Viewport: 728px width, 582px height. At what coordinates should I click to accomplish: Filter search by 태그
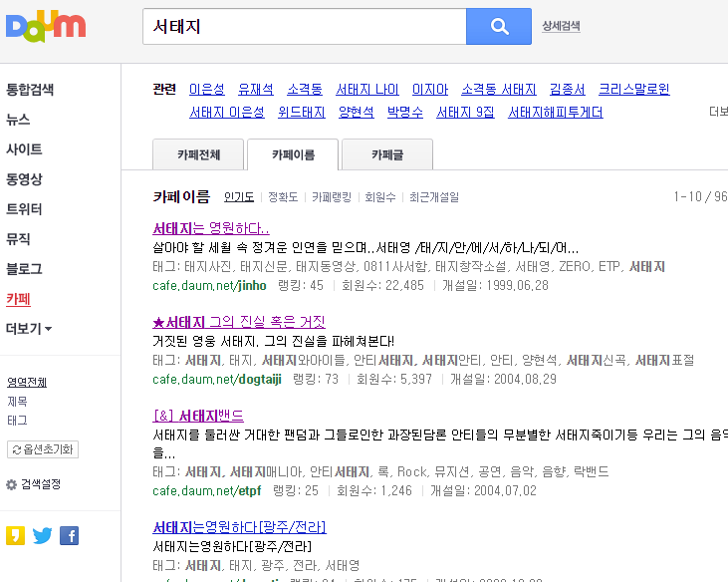17,421
